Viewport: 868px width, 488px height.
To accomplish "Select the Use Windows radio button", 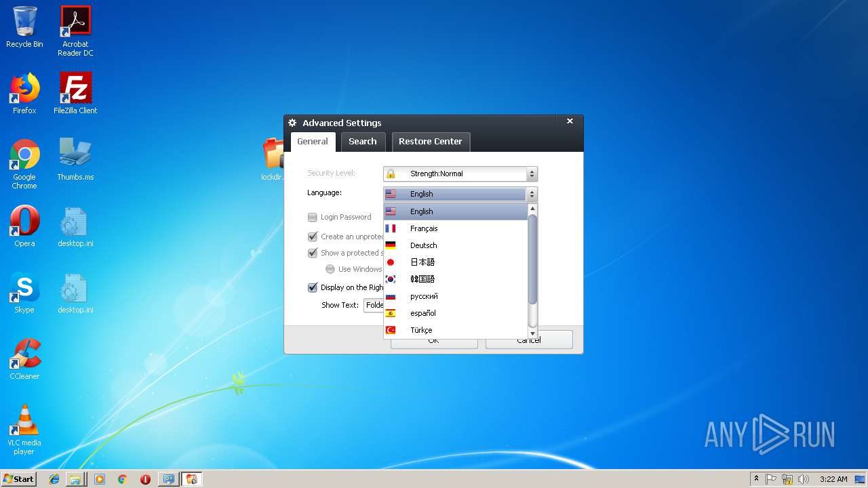I will tap(330, 269).
